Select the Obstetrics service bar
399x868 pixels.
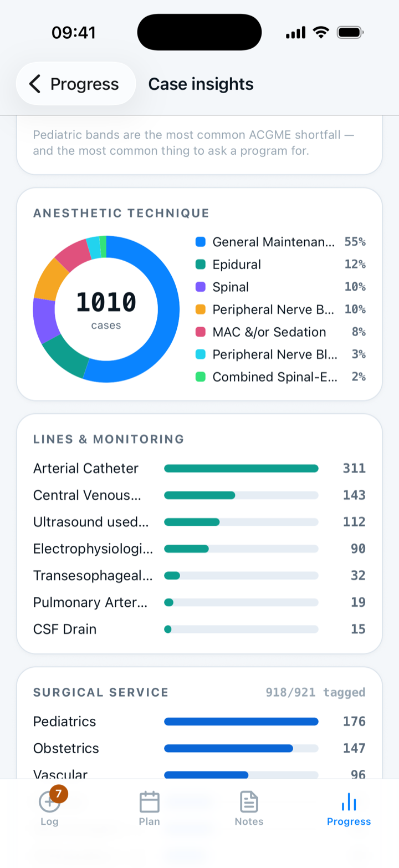click(x=241, y=748)
